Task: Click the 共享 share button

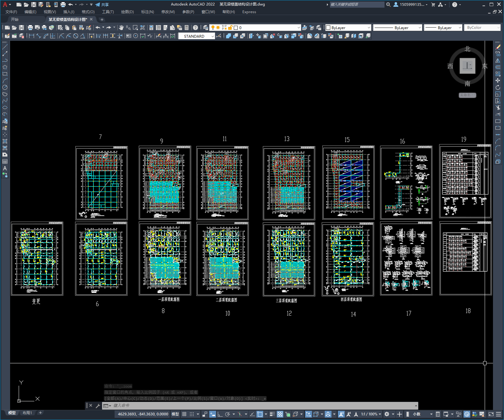Action: pos(102,5)
